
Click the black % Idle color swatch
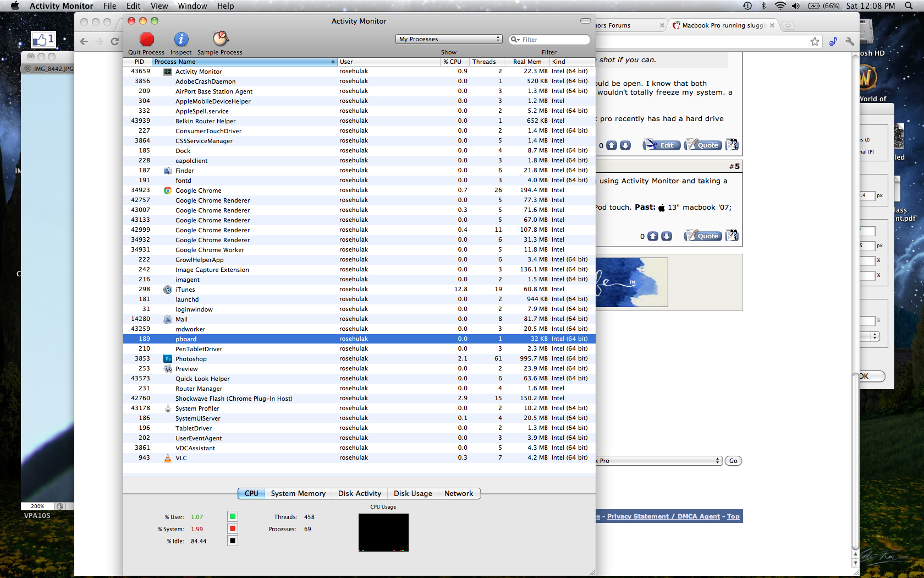coord(233,541)
